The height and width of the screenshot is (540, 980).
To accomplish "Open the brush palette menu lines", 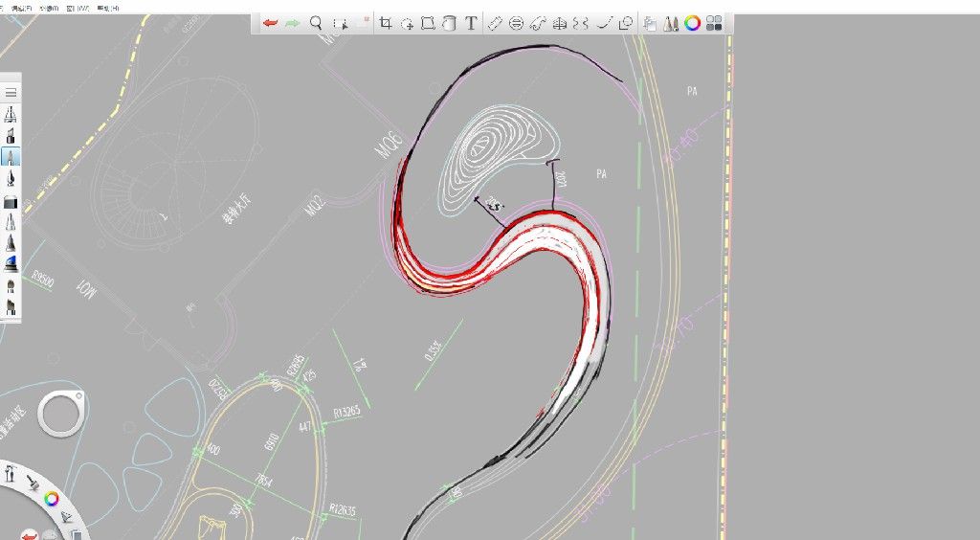I will [11, 93].
